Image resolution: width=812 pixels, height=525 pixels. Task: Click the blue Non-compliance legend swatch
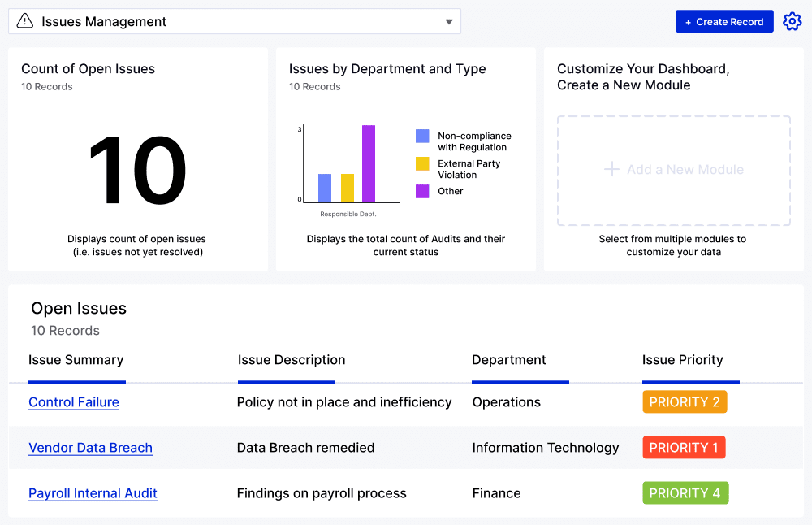422,137
